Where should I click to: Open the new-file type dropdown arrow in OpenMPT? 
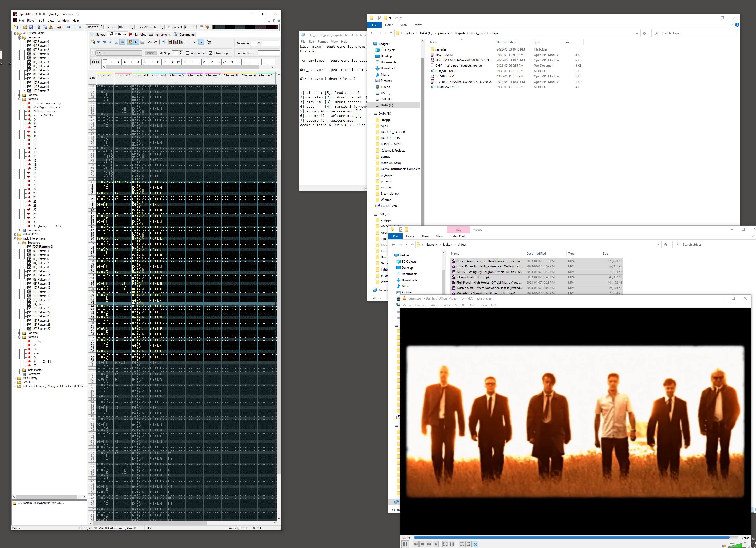click(20, 27)
